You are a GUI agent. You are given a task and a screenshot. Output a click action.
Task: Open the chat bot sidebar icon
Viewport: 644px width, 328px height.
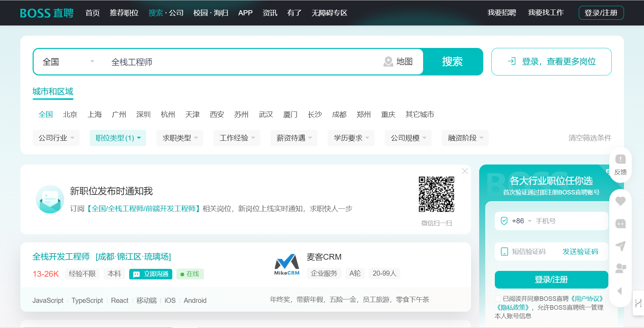point(621,224)
